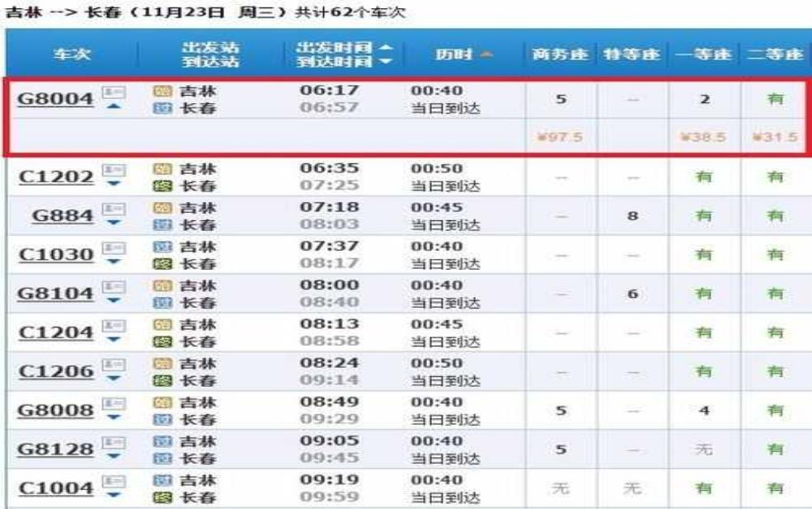Open train C1206 details link
This screenshot has height=509, width=812.
[56, 371]
